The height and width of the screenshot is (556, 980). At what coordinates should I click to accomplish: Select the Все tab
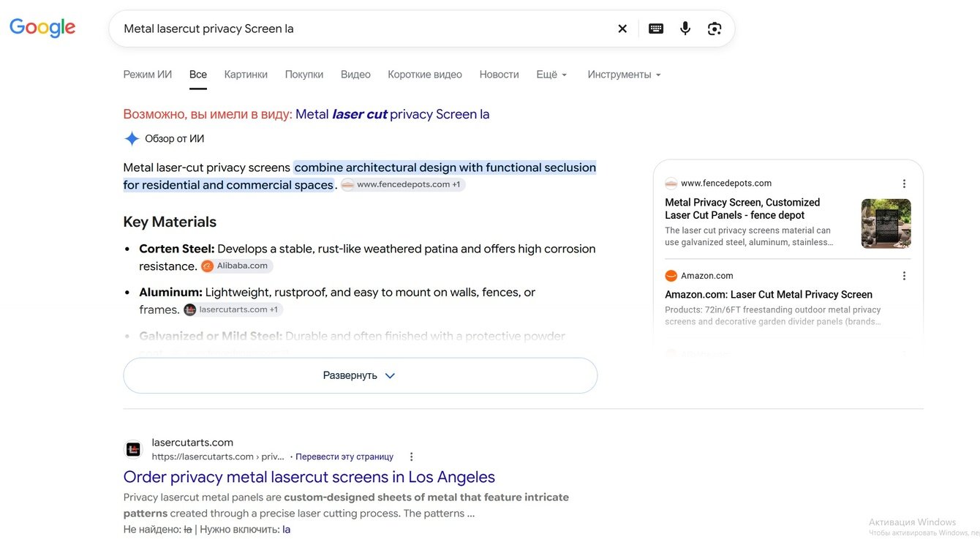(x=198, y=75)
